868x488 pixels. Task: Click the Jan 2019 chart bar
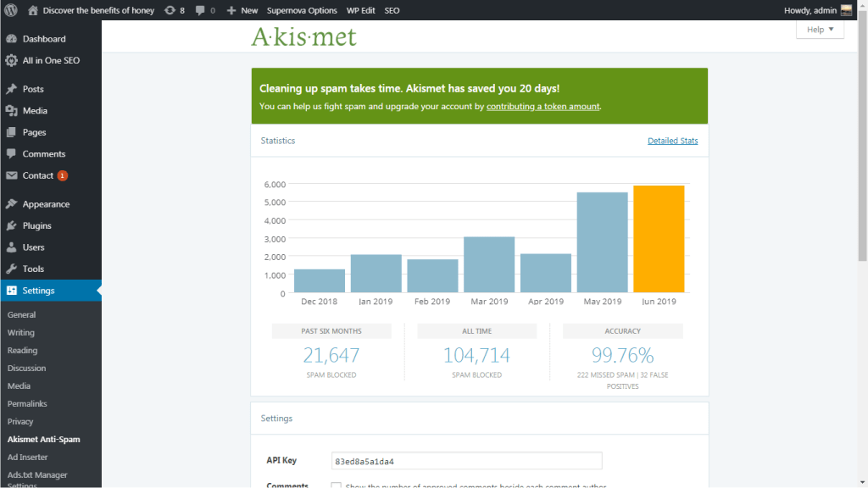[376, 274]
